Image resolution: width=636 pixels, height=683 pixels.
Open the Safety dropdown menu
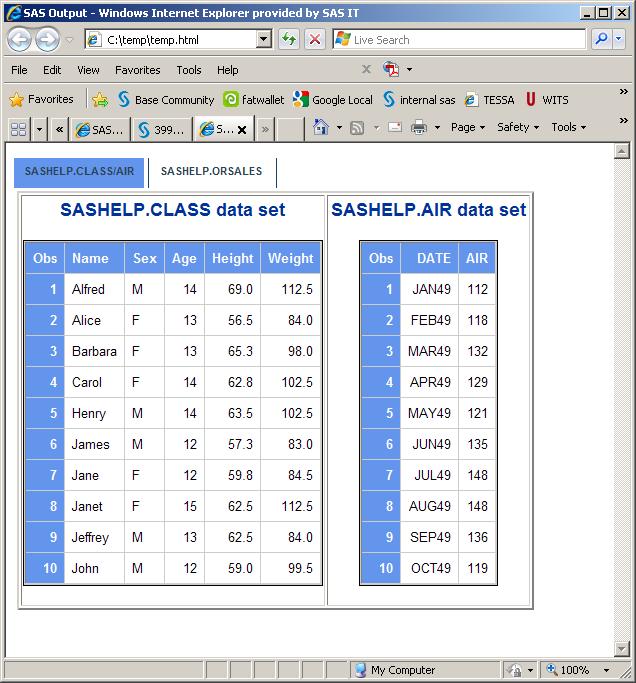518,128
